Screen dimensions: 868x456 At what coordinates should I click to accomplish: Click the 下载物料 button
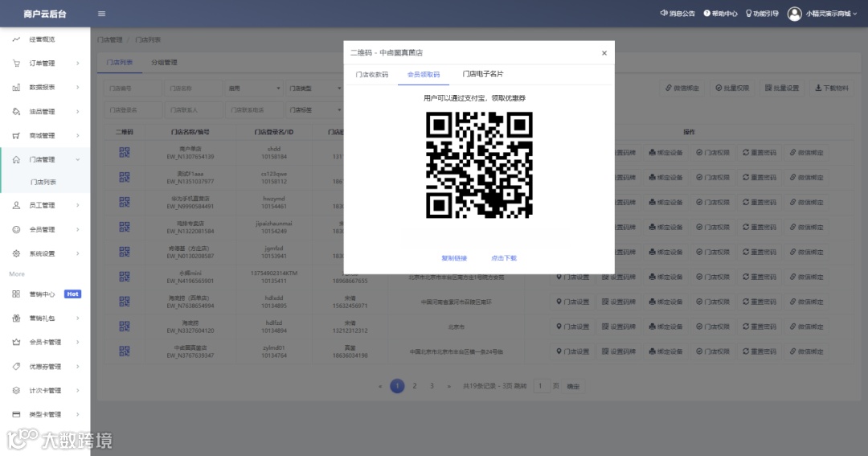click(x=832, y=88)
